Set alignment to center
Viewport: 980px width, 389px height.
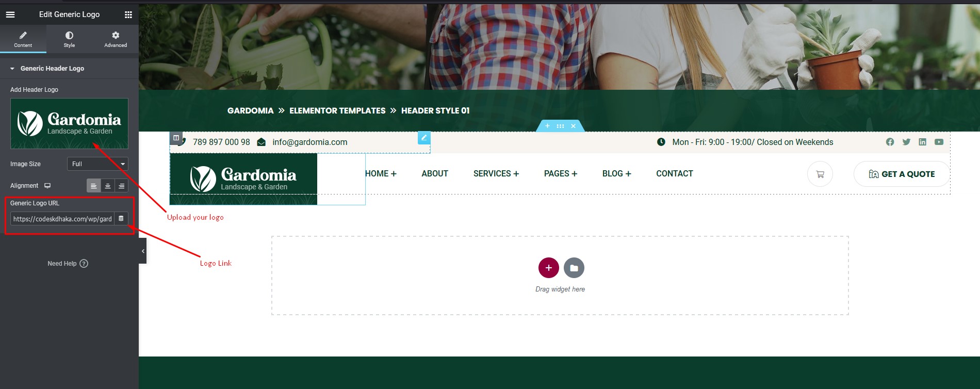107,186
